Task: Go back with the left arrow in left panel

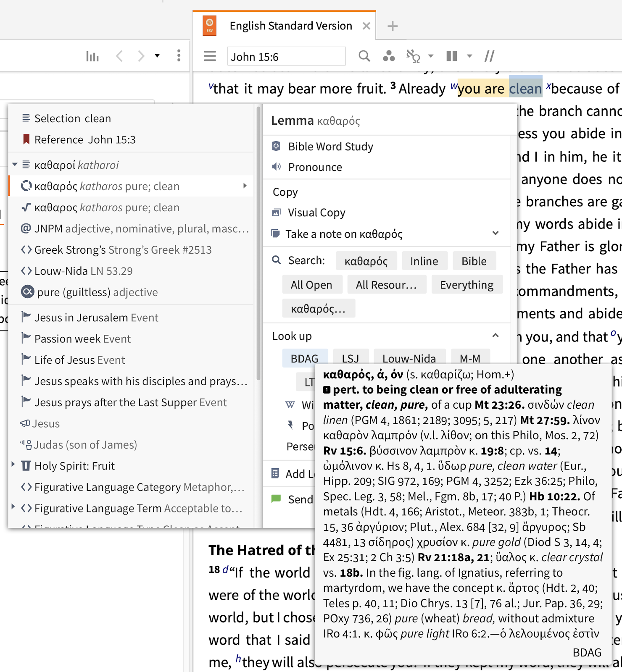Action: pos(119,56)
